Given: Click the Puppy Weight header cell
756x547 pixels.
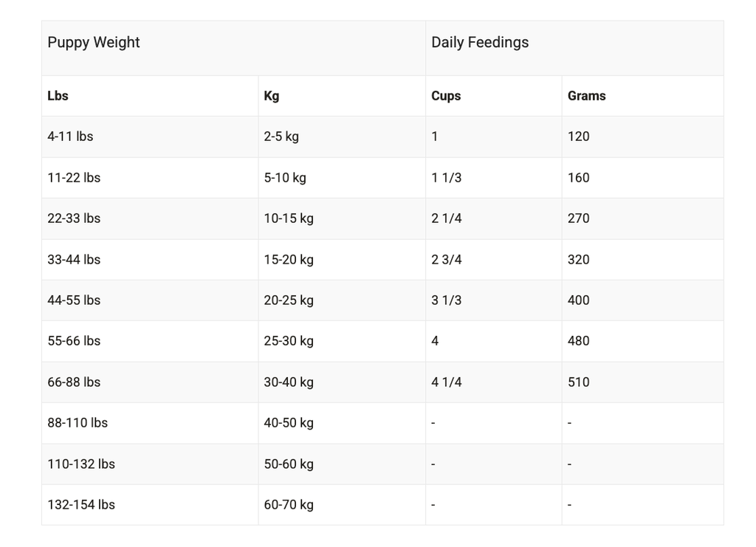Looking at the screenshot, I should click(94, 43).
